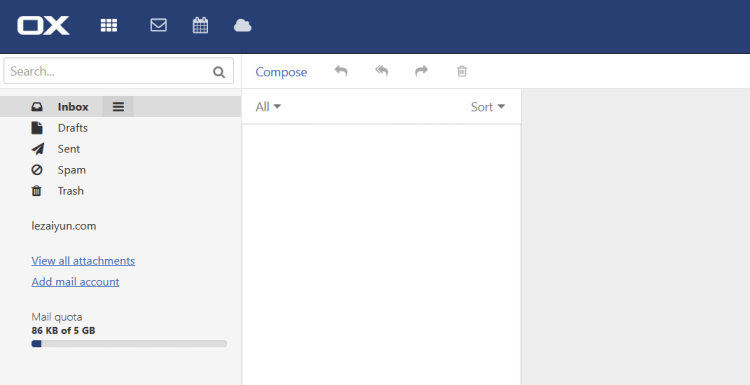Screen dimensions: 750x385
Task: Click the Reply all icon
Action: point(382,71)
